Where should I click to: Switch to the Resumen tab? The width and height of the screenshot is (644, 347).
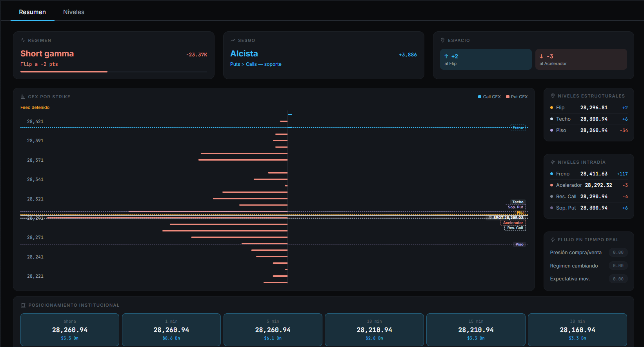(x=33, y=12)
